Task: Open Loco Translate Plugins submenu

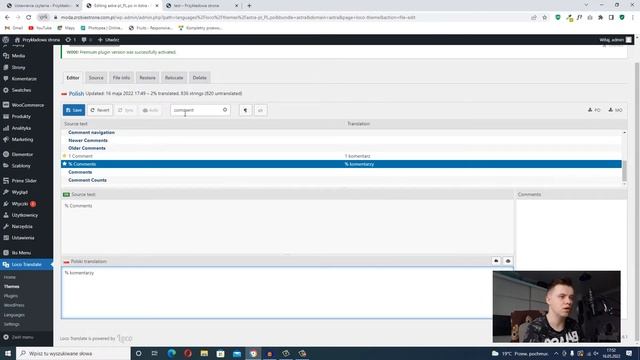Action: (x=11, y=296)
